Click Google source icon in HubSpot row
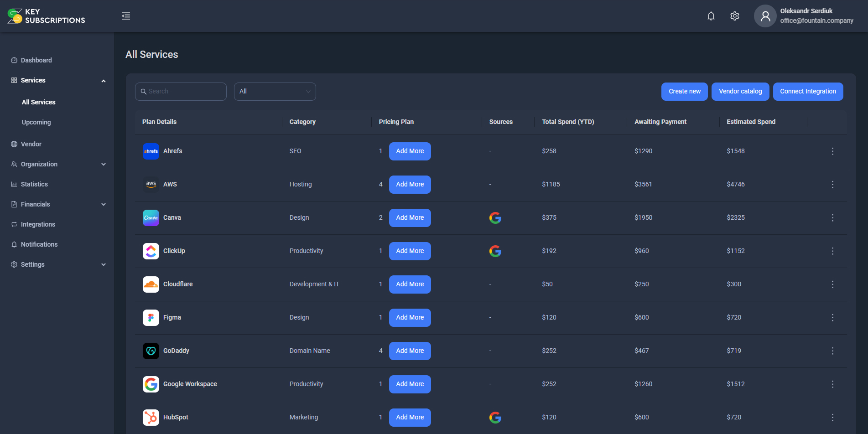The height and width of the screenshot is (434, 868). tap(495, 418)
